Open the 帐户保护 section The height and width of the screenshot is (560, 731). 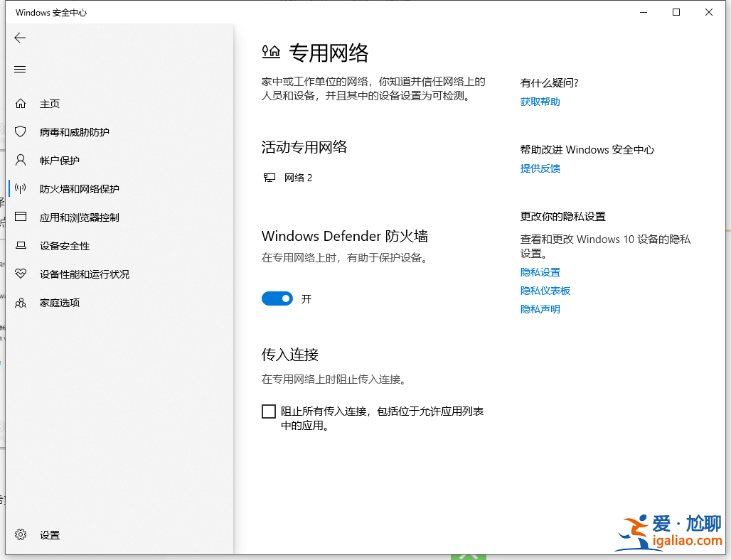click(x=60, y=160)
